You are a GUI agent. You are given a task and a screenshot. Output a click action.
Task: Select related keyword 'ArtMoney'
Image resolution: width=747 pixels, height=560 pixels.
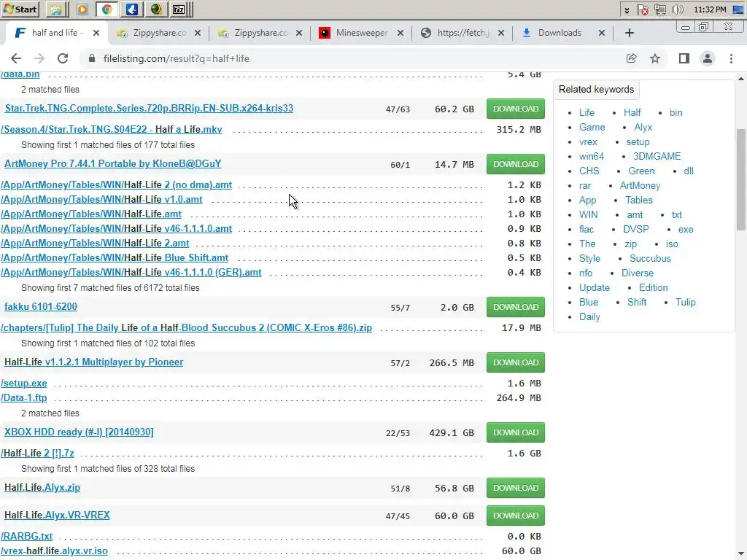click(x=640, y=185)
